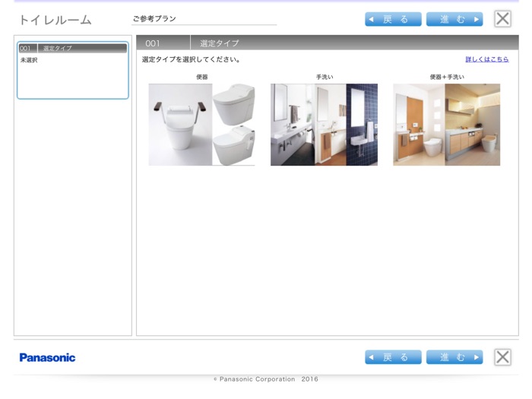Pick the 便器+手洗い combination image

446,125
